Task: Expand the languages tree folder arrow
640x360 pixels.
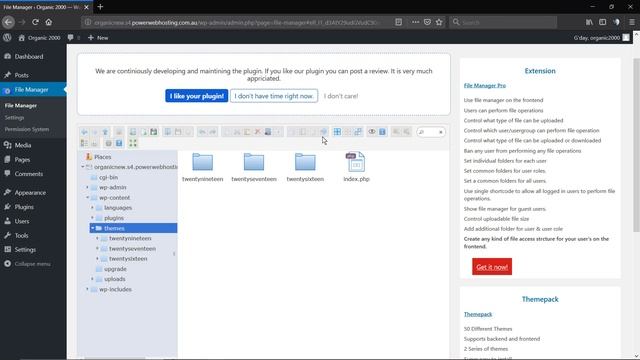Action: [x=93, y=208]
